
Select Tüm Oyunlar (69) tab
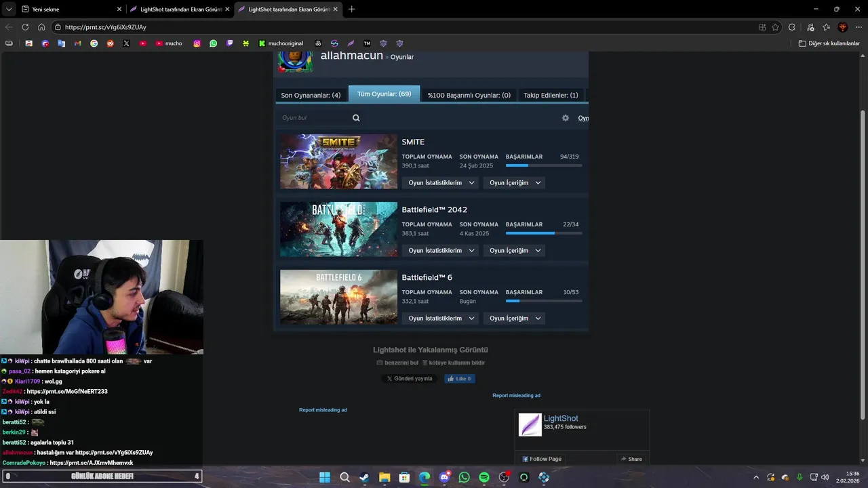coord(384,94)
